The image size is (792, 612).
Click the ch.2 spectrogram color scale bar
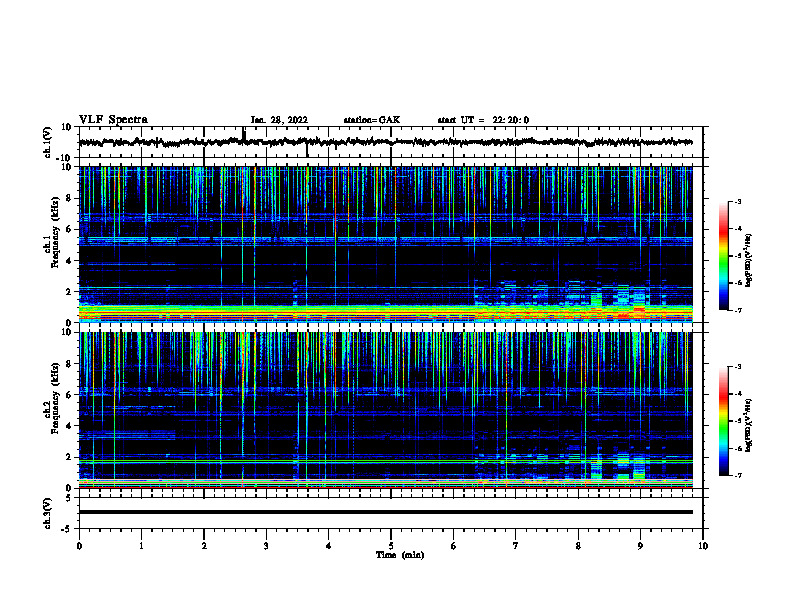(x=723, y=421)
